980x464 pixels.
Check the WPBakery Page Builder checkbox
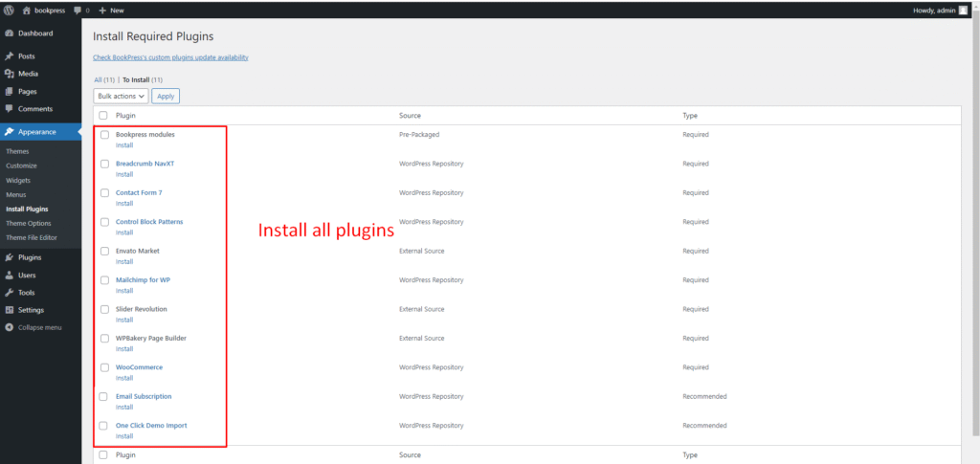click(x=104, y=339)
